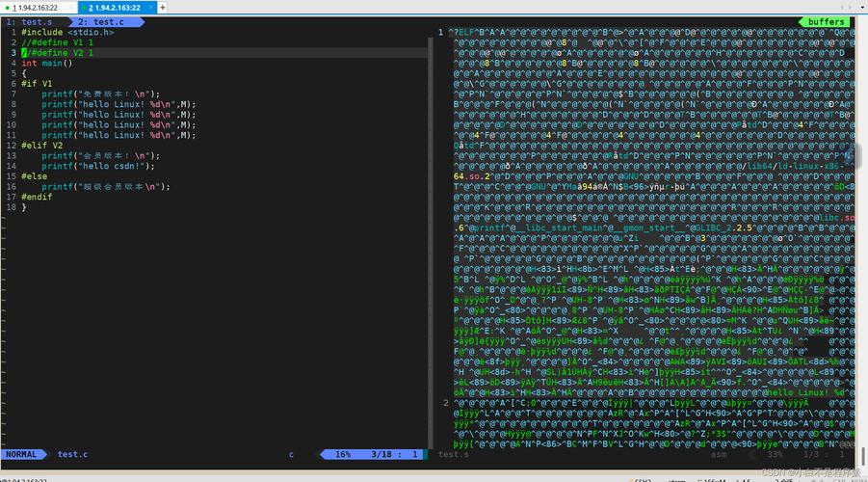Viewport: 868px width, 482px height.
Task: Click the asm filetype indicator
Action: click(x=718, y=454)
